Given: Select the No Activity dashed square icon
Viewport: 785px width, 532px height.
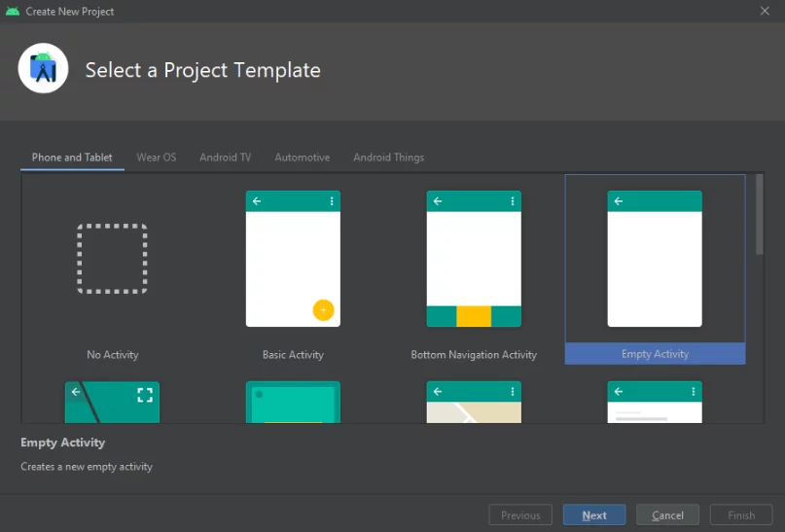Looking at the screenshot, I should [113, 259].
